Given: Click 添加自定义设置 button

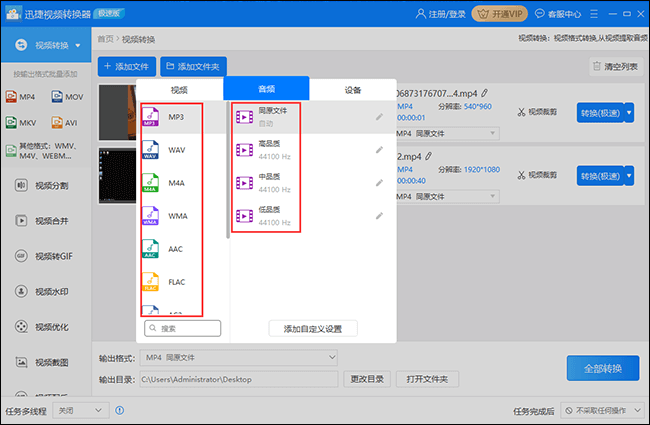Looking at the screenshot, I should [313, 329].
